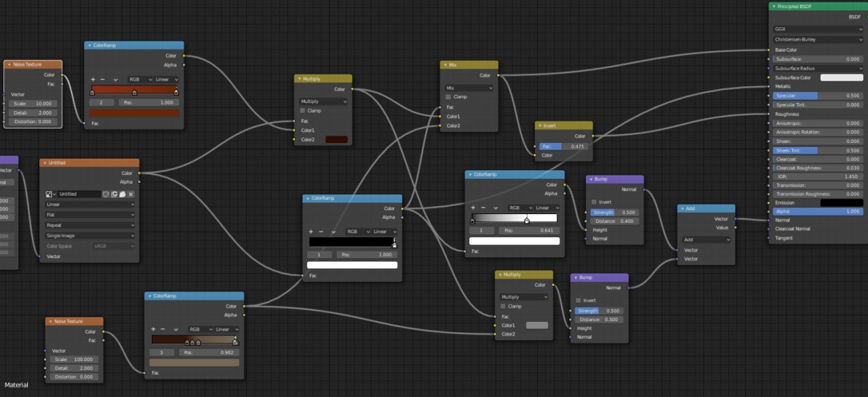
Task: Check Invert in the lower Bump node
Action: pyautogui.click(x=578, y=300)
